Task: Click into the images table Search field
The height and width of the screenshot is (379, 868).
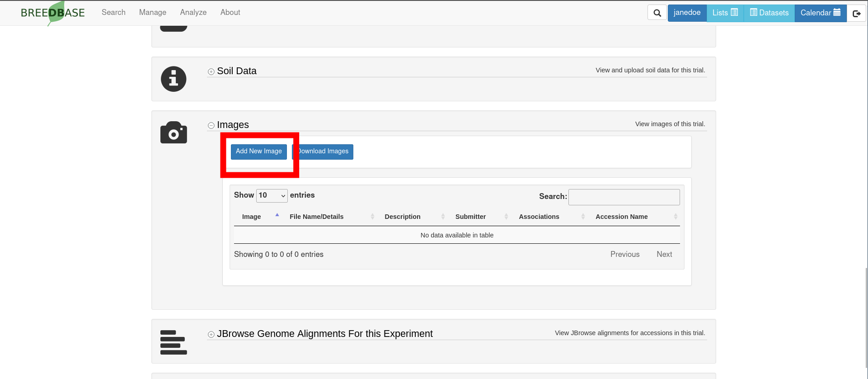Action: coord(624,197)
